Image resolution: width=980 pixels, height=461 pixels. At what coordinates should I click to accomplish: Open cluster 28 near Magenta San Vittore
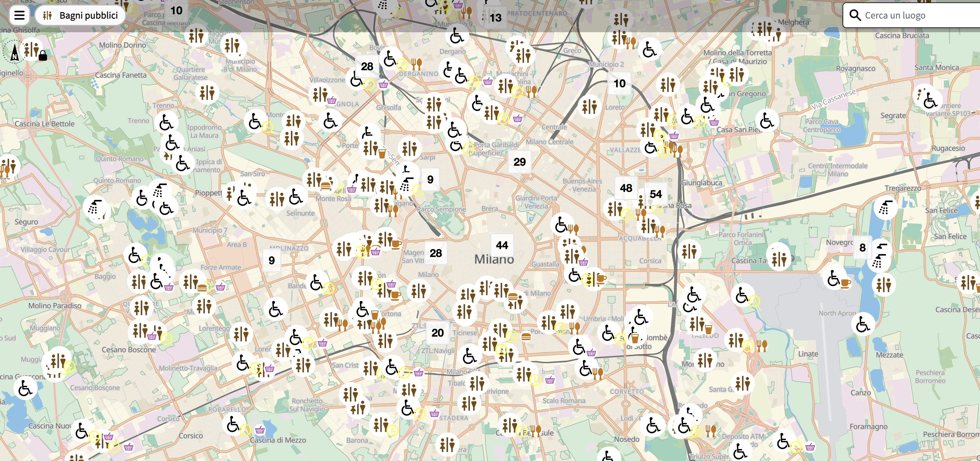point(436,253)
